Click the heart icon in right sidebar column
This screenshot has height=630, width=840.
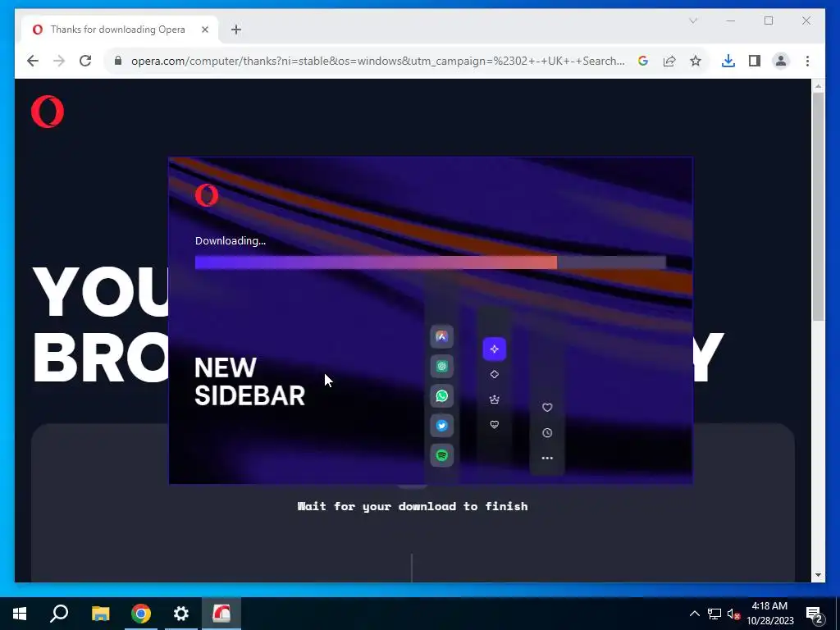[x=547, y=408]
